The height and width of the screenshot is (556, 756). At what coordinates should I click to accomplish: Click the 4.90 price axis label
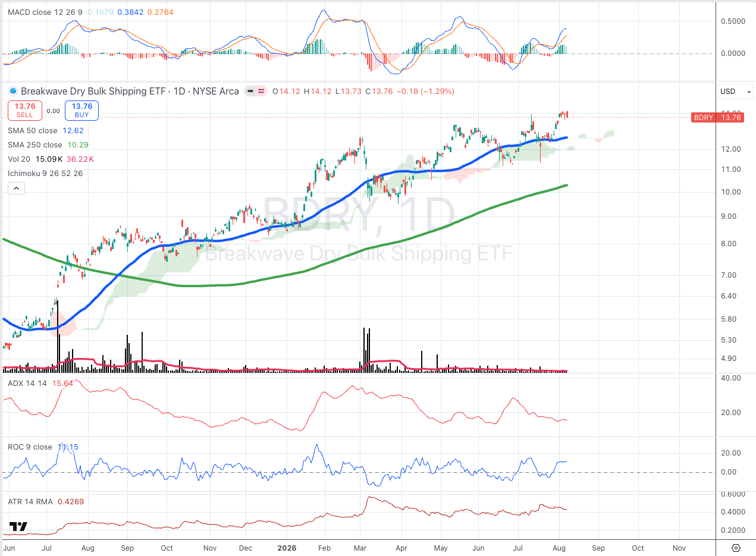(730, 359)
